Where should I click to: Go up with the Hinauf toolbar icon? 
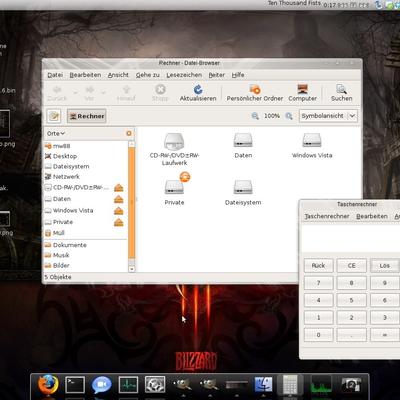click(126, 93)
